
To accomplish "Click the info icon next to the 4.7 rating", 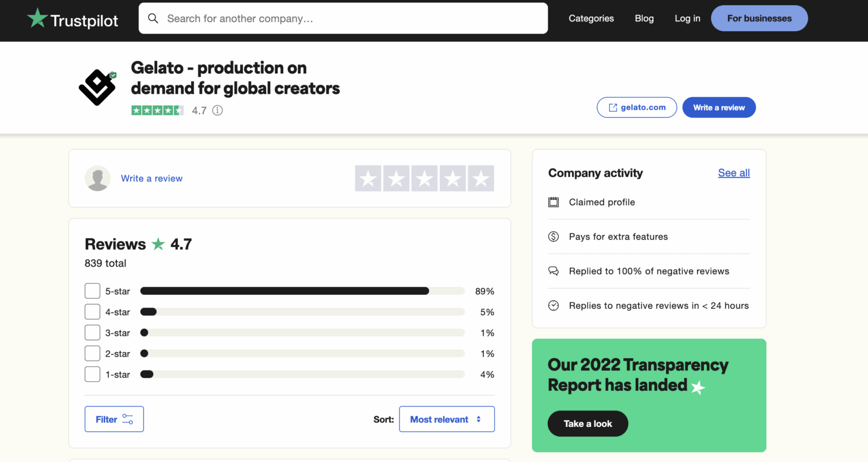I will click(x=218, y=110).
